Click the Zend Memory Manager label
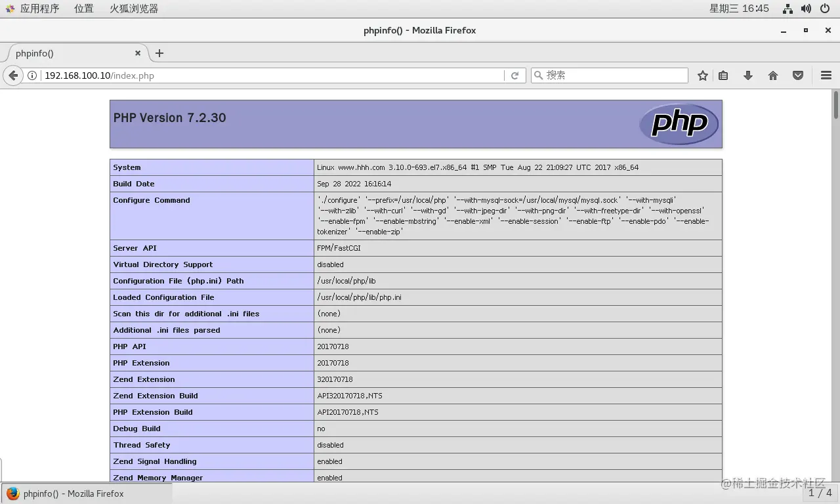The image size is (840, 504). [x=158, y=478]
